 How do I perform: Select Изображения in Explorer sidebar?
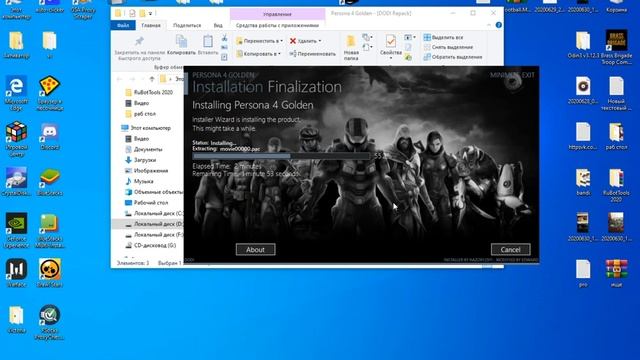click(147, 170)
